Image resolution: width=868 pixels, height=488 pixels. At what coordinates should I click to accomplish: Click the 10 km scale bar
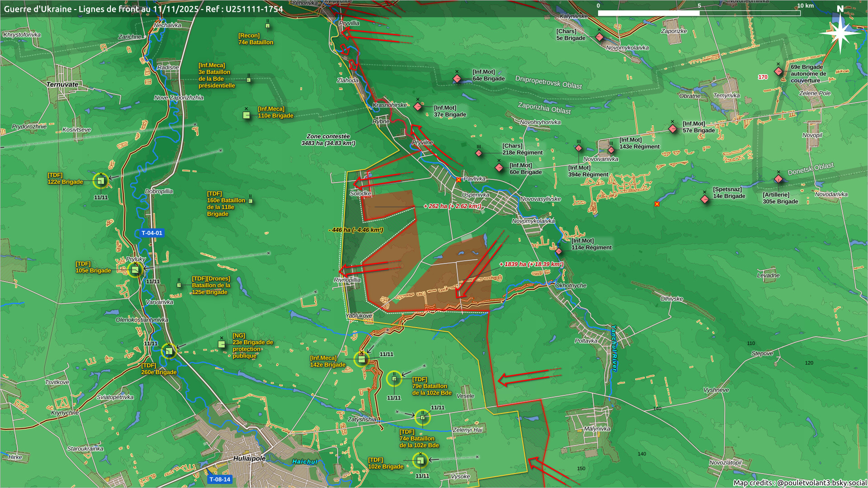[x=698, y=13]
